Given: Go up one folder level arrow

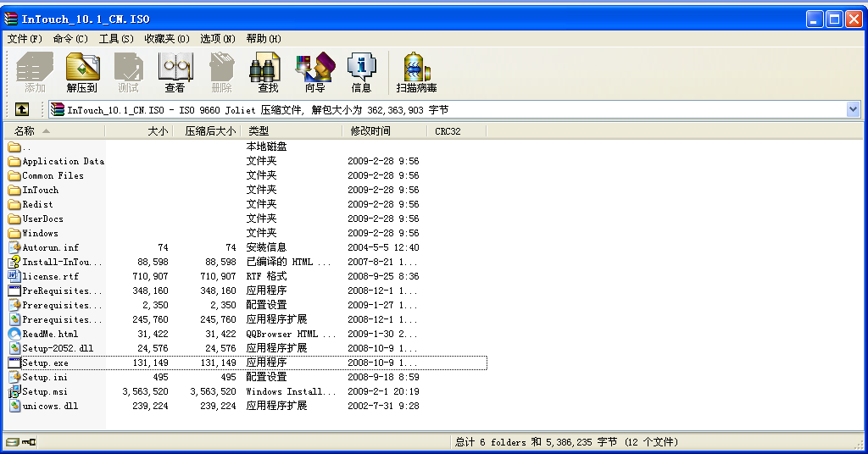Looking at the screenshot, I should pyautogui.click(x=22, y=109).
